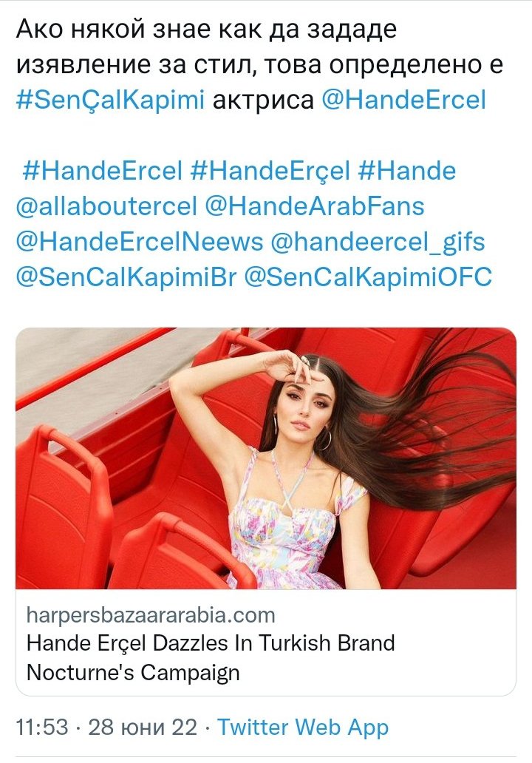Open the short #Hande hashtag
The height and width of the screenshot is (763, 532).
coord(407,172)
